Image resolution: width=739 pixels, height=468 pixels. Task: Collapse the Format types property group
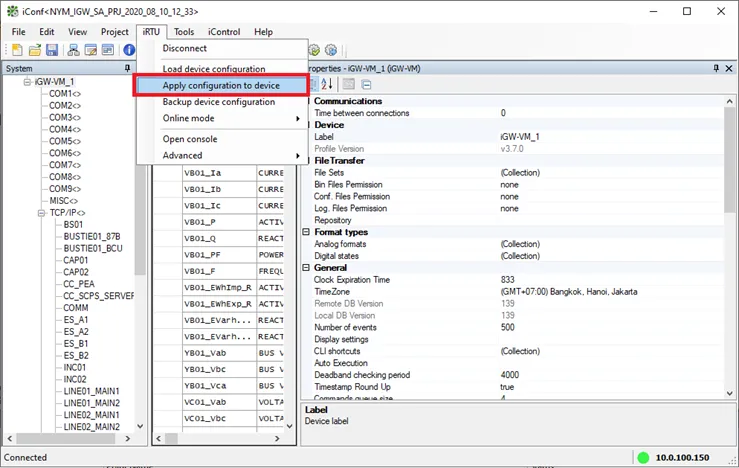pos(306,232)
